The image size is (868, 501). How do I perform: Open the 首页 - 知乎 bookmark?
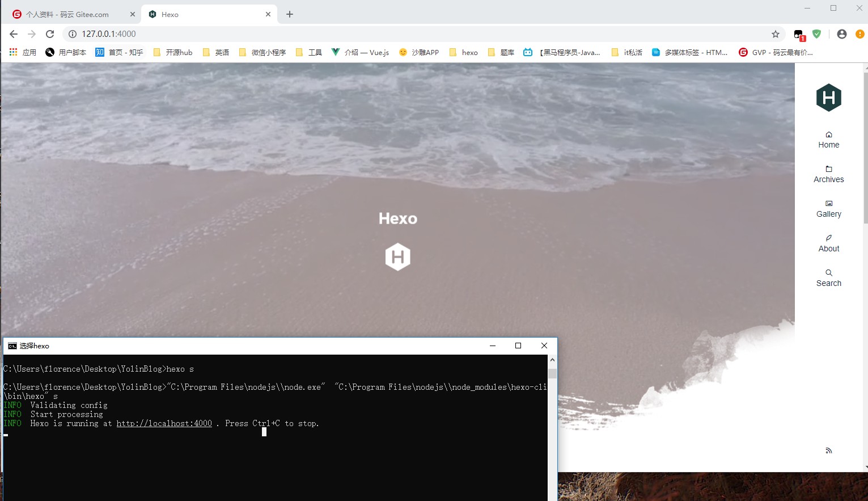click(119, 52)
